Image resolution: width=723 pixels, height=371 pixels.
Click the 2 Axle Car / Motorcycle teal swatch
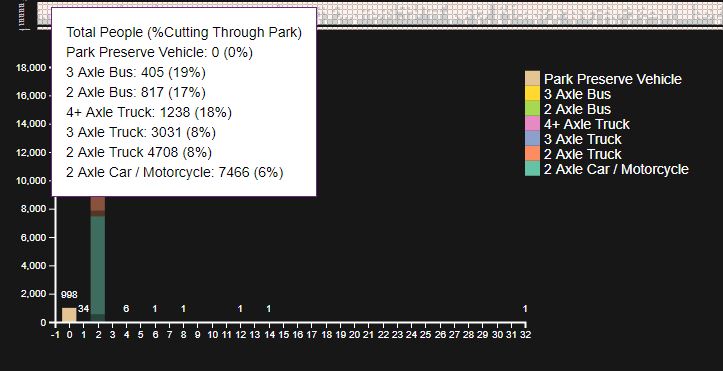point(533,168)
